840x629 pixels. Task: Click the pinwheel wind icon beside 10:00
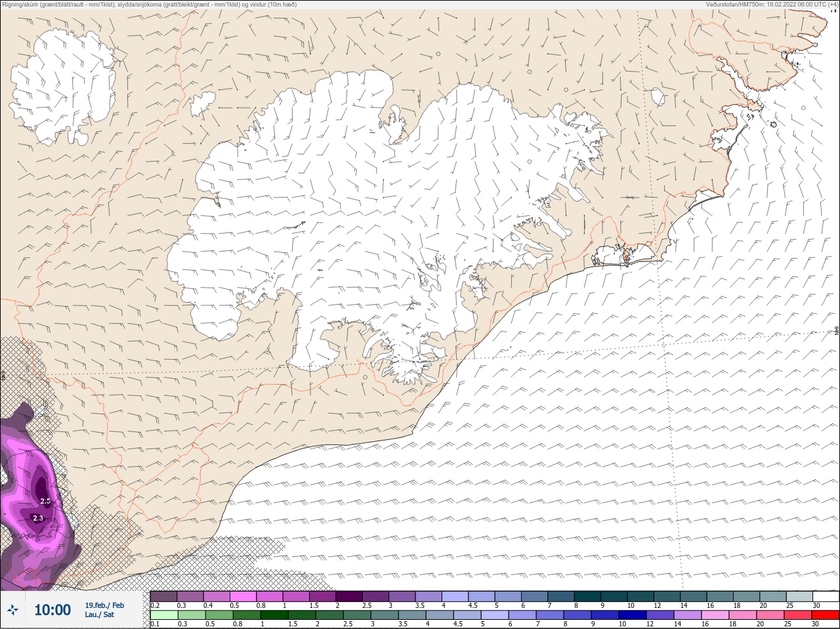pyautogui.click(x=12, y=611)
